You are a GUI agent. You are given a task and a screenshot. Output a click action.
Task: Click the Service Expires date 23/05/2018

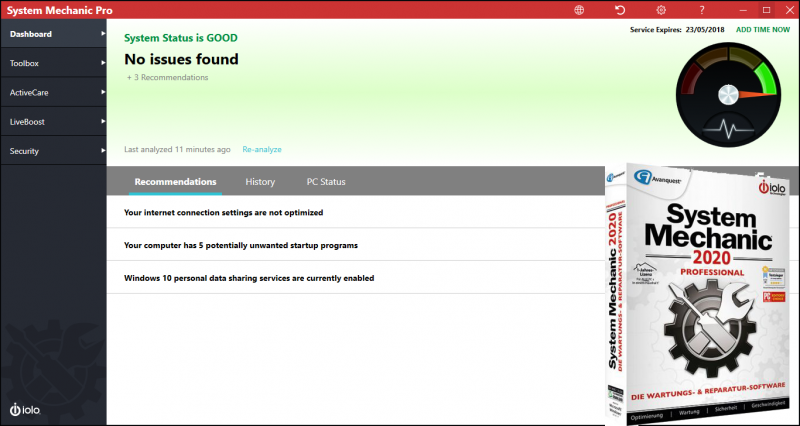(x=705, y=30)
